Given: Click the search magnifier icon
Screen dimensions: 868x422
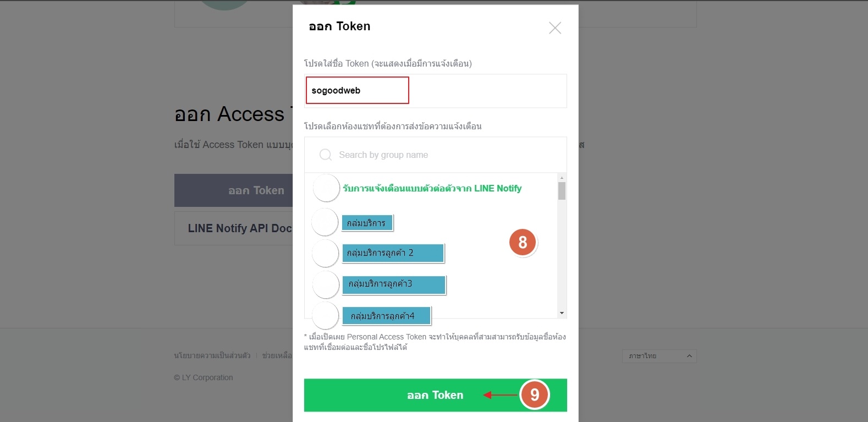Looking at the screenshot, I should 326,155.
